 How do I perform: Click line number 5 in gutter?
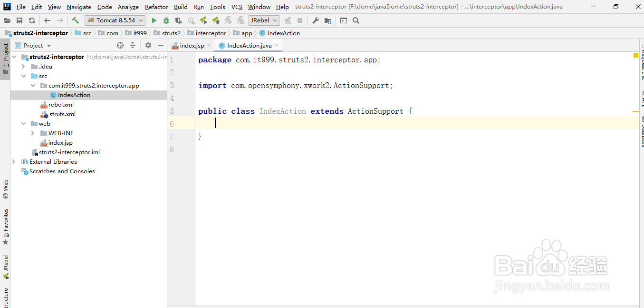172,111
